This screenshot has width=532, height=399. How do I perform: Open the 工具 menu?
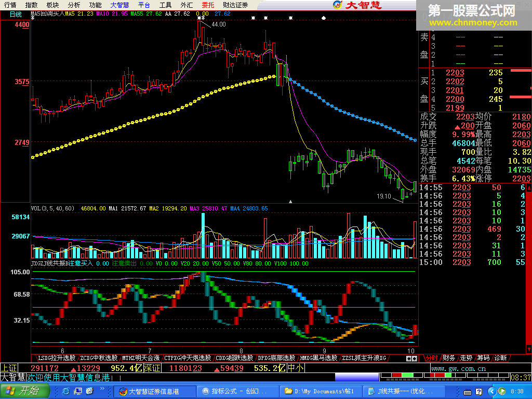point(166,5)
